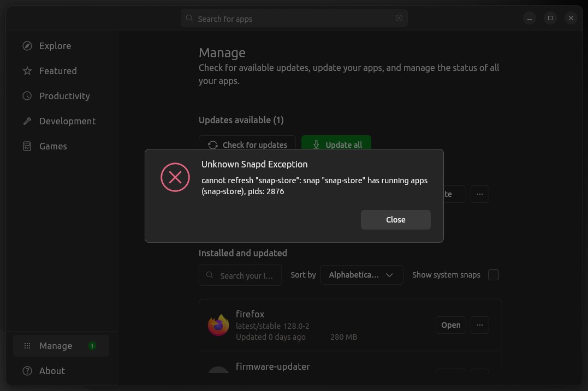The height and width of the screenshot is (391, 588).
Task: Clear the search field with the X icon
Action: [399, 18]
